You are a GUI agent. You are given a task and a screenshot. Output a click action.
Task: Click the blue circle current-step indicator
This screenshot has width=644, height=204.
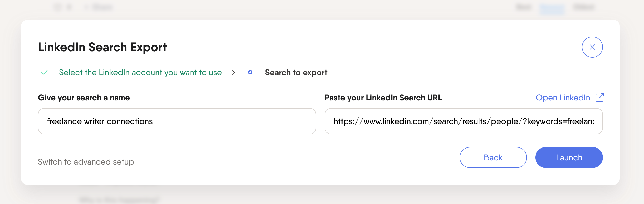click(x=250, y=72)
